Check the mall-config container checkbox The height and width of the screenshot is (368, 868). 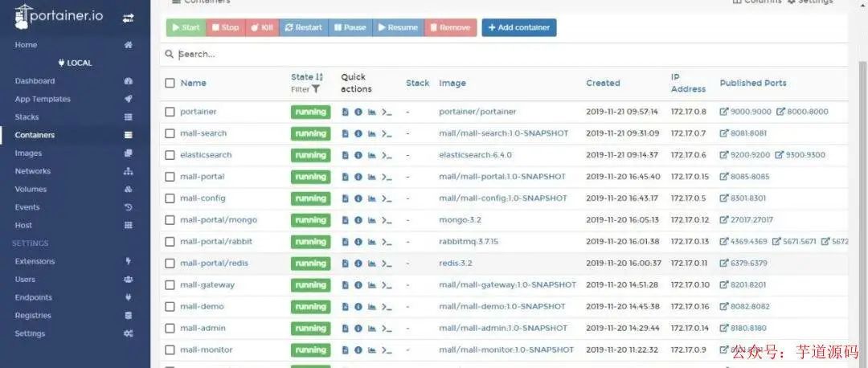[170, 198]
